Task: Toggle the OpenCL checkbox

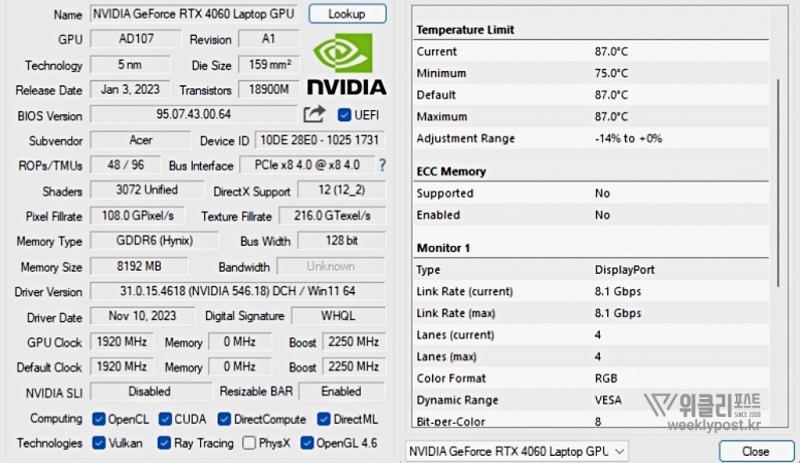Action: tap(99, 419)
